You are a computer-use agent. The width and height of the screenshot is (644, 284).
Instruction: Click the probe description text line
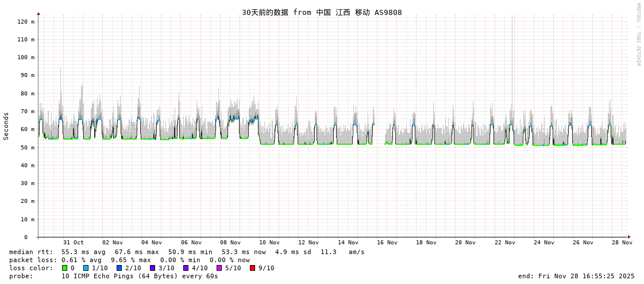114,276
